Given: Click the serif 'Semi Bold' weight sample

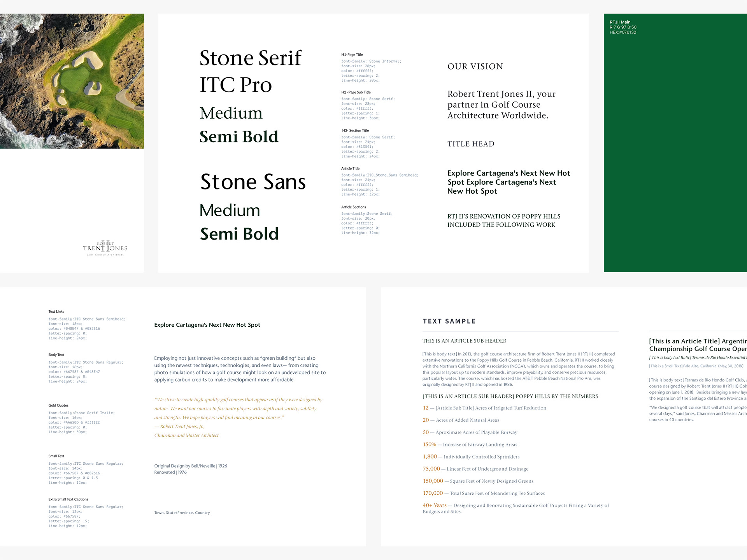Looking at the screenshot, I should pos(239,136).
